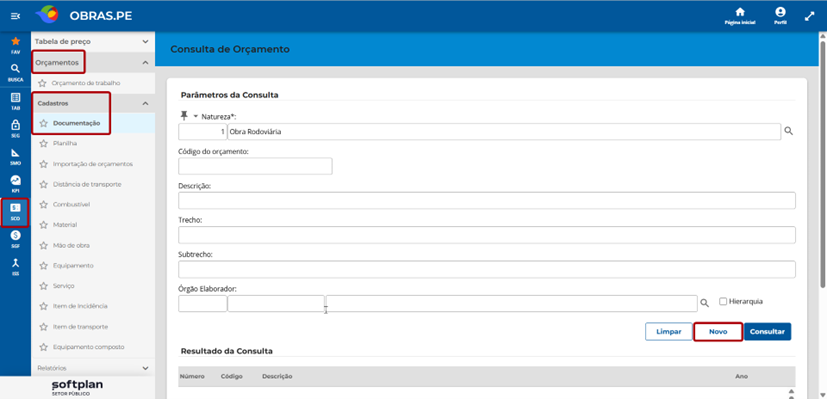The image size is (827, 399).
Task: Click magnifier icon beside Natureza field
Action: coord(788,131)
